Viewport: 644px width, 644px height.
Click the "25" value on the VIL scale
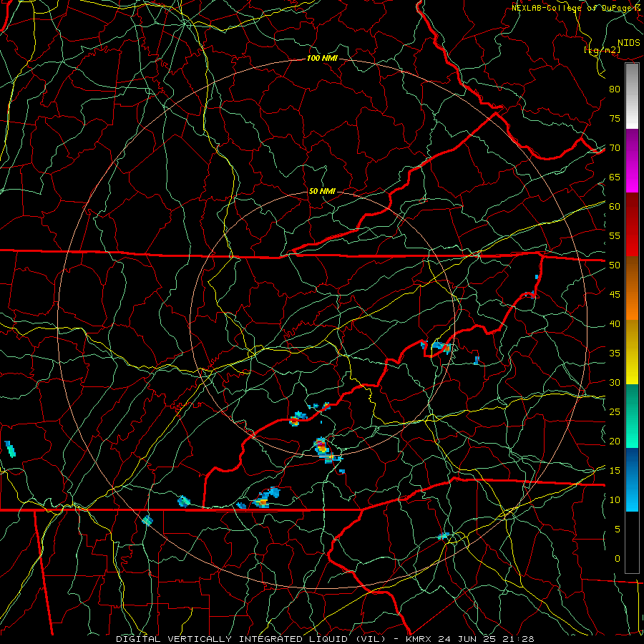click(615, 412)
